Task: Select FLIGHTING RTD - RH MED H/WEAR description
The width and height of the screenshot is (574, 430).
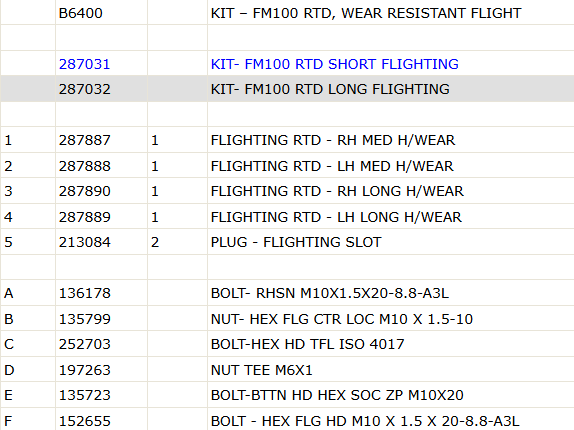Action: click(x=333, y=140)
